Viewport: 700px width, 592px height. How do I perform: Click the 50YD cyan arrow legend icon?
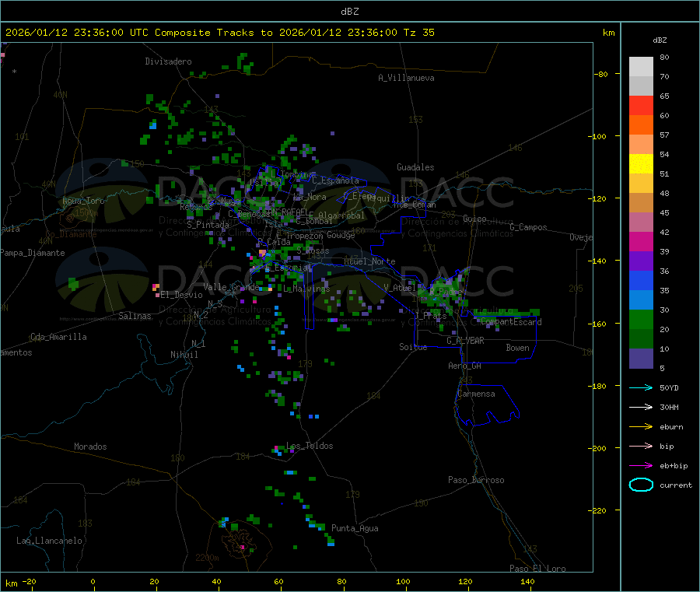coord(641,387)
